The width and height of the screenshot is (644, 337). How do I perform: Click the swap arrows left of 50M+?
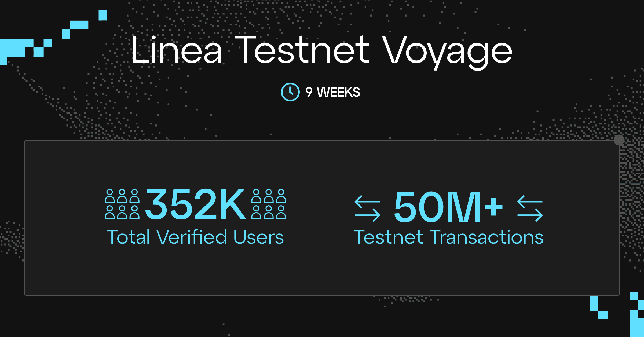(367, 208)
